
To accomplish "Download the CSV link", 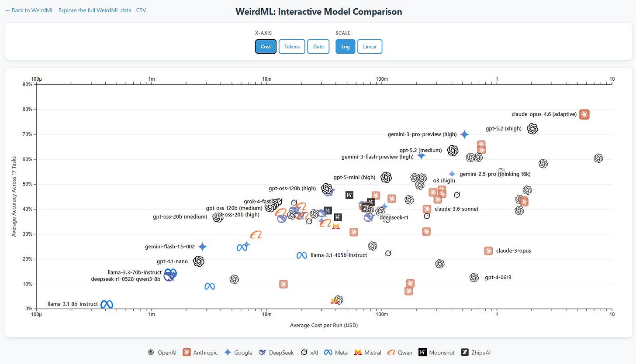I will tap(141, 10).
